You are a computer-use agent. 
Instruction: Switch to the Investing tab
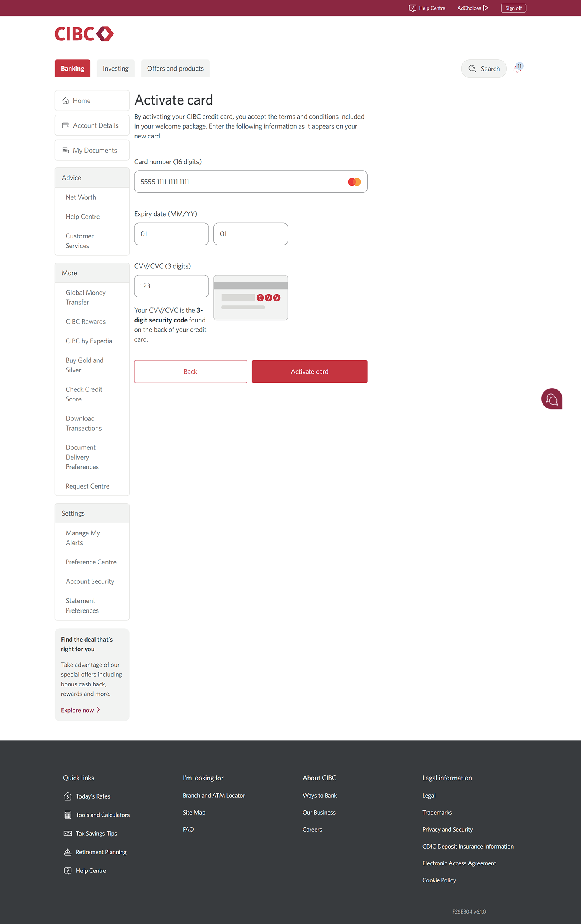tap(116, 69)
